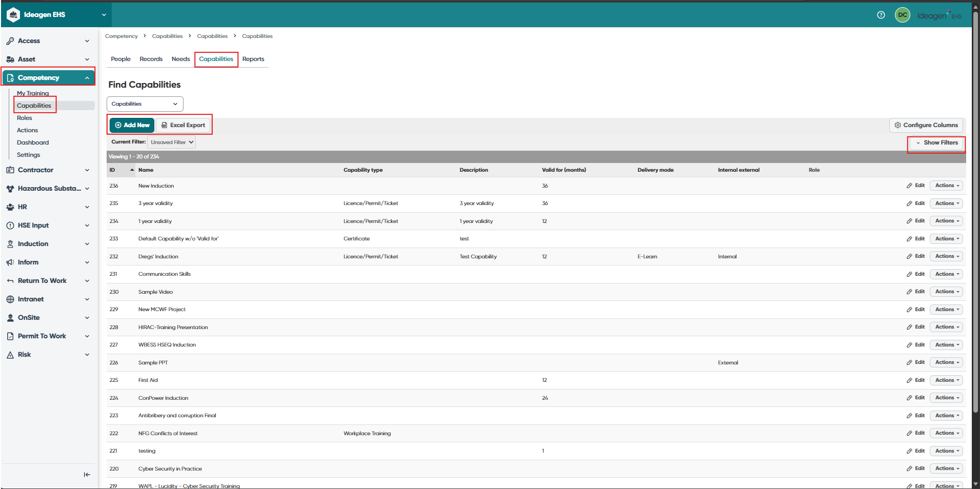The width and height of the screenshot is (980, 489).
Task: Click 'Communication Skills' name cell
Action: point(165,274)
